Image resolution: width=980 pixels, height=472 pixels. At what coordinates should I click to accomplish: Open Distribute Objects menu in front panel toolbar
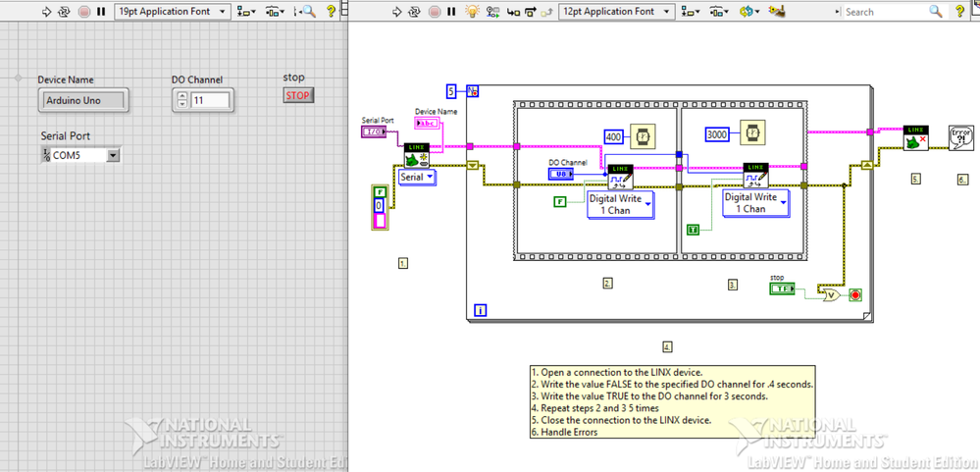274,11
